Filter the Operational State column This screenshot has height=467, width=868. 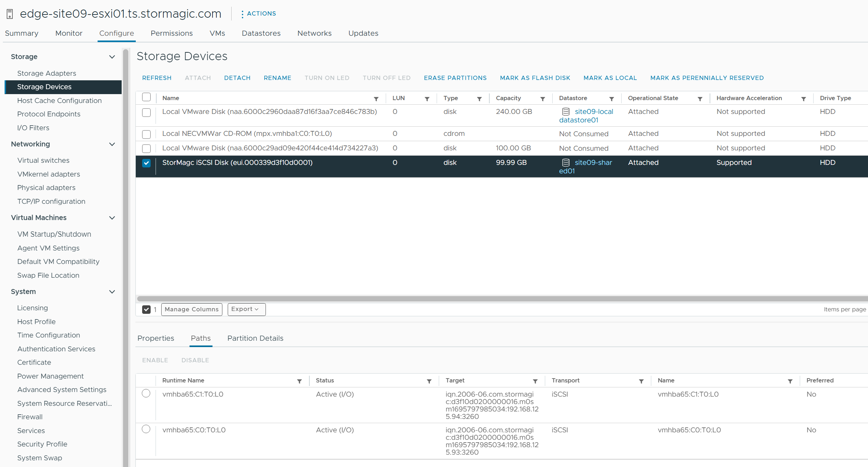700,99
